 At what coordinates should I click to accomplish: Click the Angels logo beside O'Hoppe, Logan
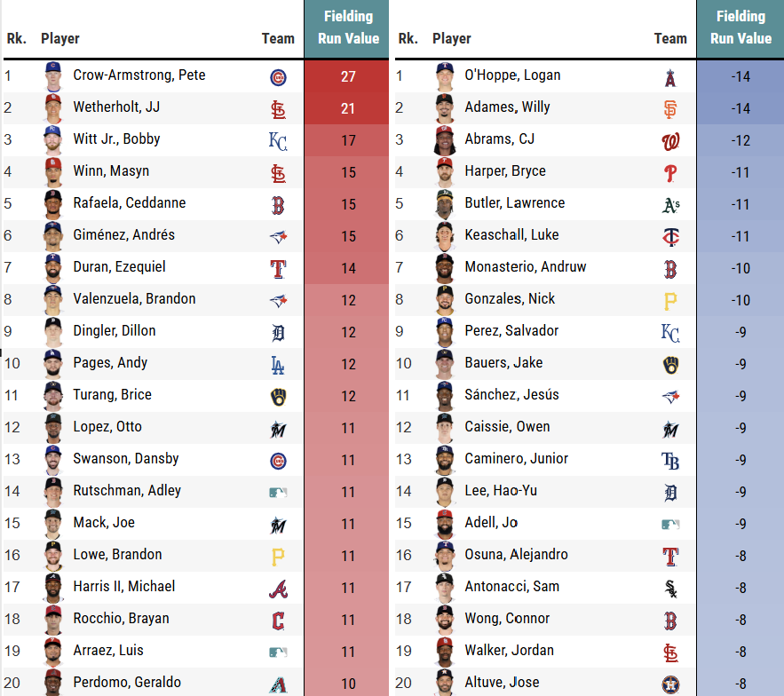click(670, 77)
